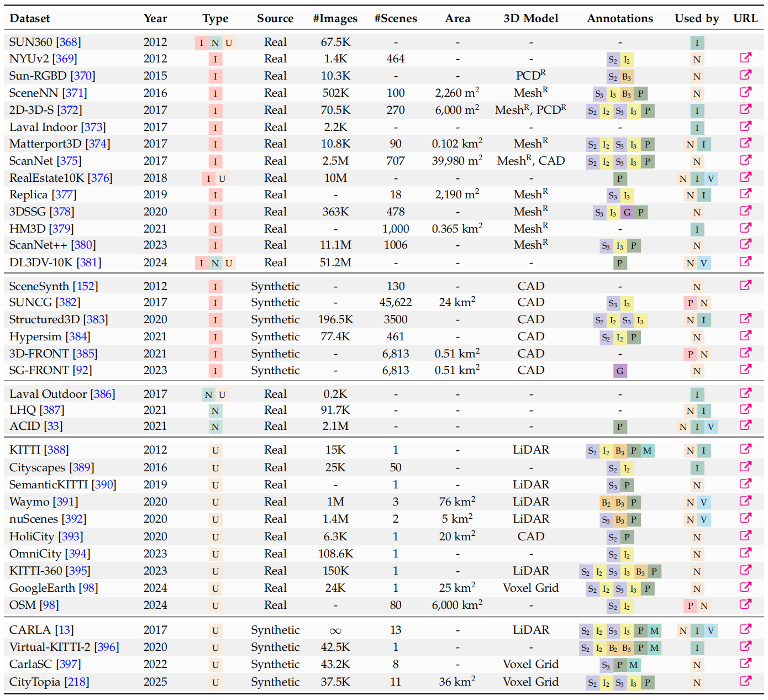This screenshot has width=768, height=700.
Task: Click the Voxel Grid cell for CarlaSC
Action: click(x=531, y=664)
